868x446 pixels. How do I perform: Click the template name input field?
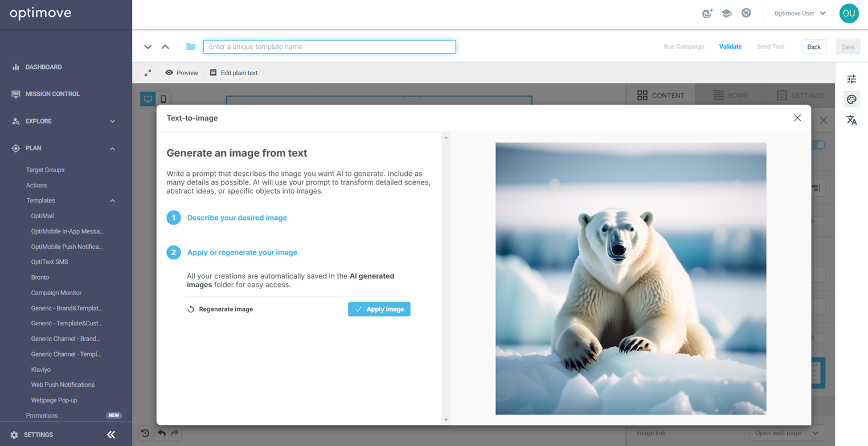[x=330, y=47]
